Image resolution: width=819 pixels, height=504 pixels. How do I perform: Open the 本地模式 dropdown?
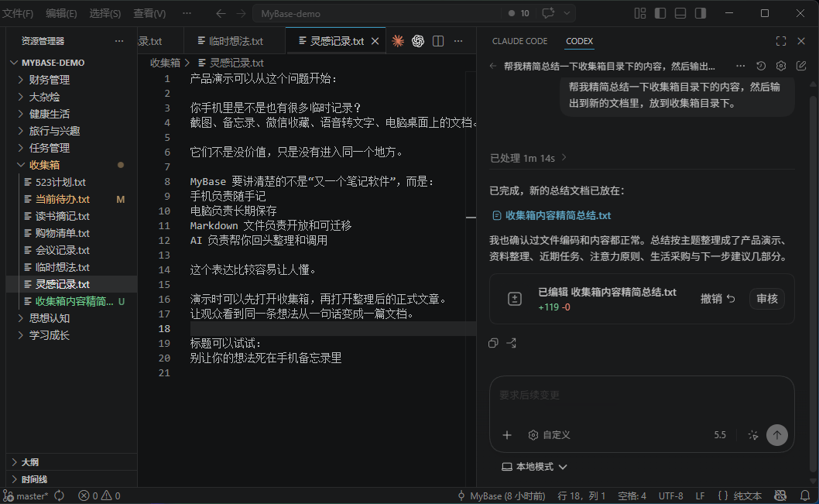[x=534, y=466]
